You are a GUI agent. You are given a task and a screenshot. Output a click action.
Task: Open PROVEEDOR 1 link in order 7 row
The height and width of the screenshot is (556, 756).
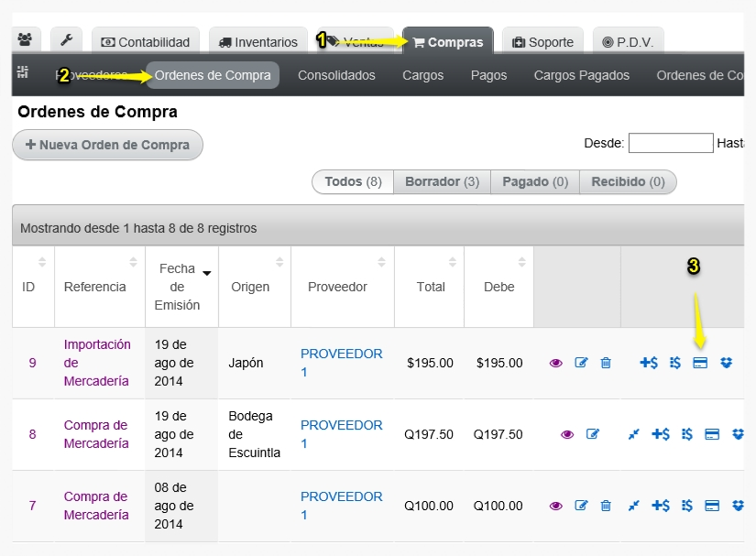pyautogui.click(x=342, y=506)
